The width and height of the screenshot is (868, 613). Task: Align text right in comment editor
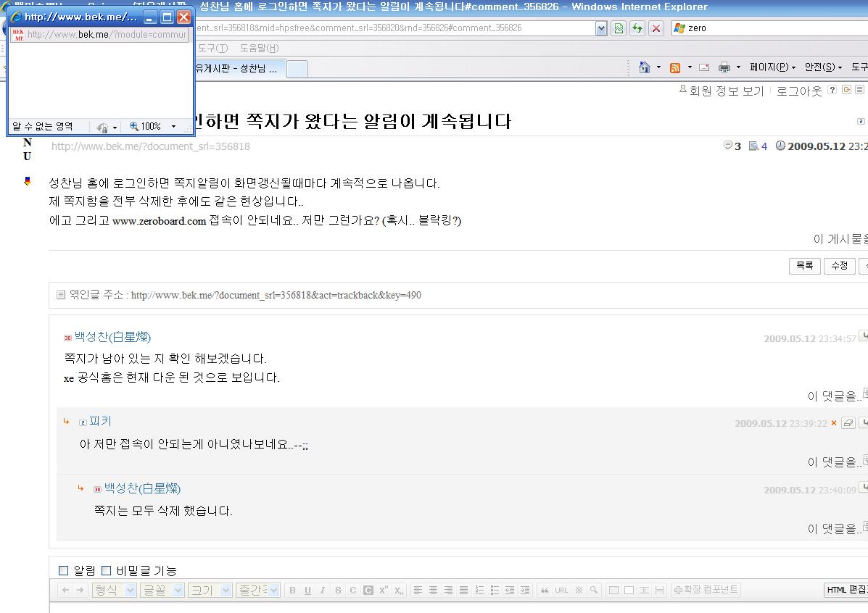(448, 591)
